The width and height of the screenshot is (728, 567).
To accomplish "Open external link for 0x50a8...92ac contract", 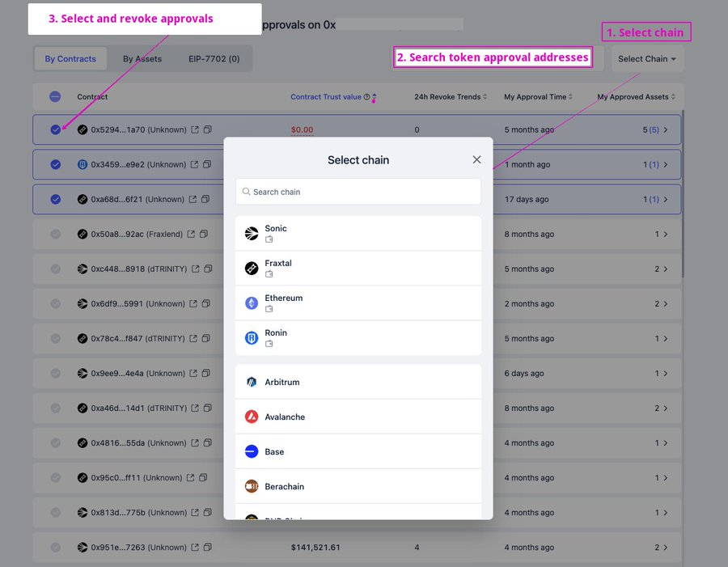I will click(192, 235).
